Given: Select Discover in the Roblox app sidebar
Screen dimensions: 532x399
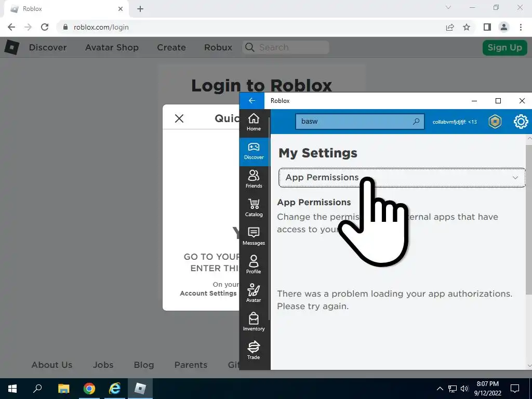Looking at the screenshot, I should coord(254,151).
